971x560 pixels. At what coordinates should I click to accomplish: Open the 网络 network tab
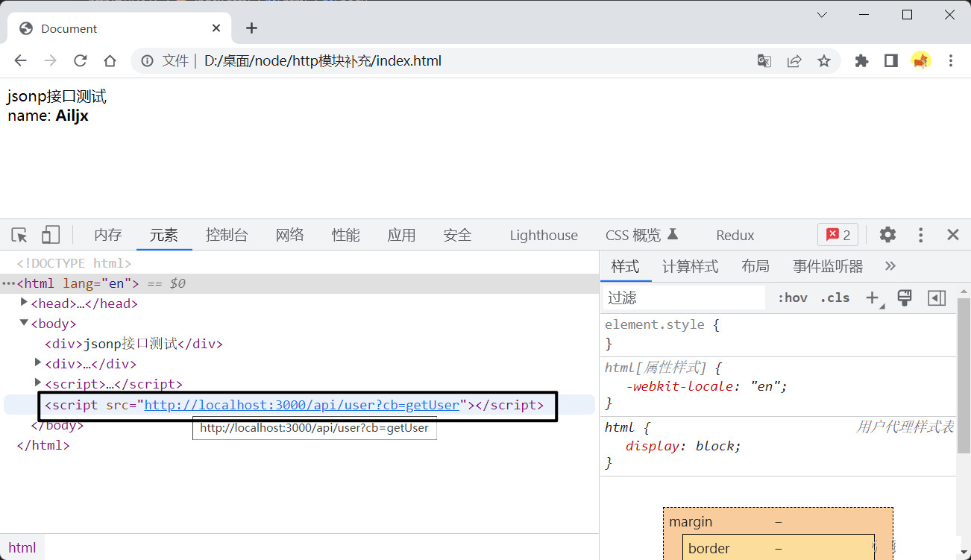tap(289, 235)
